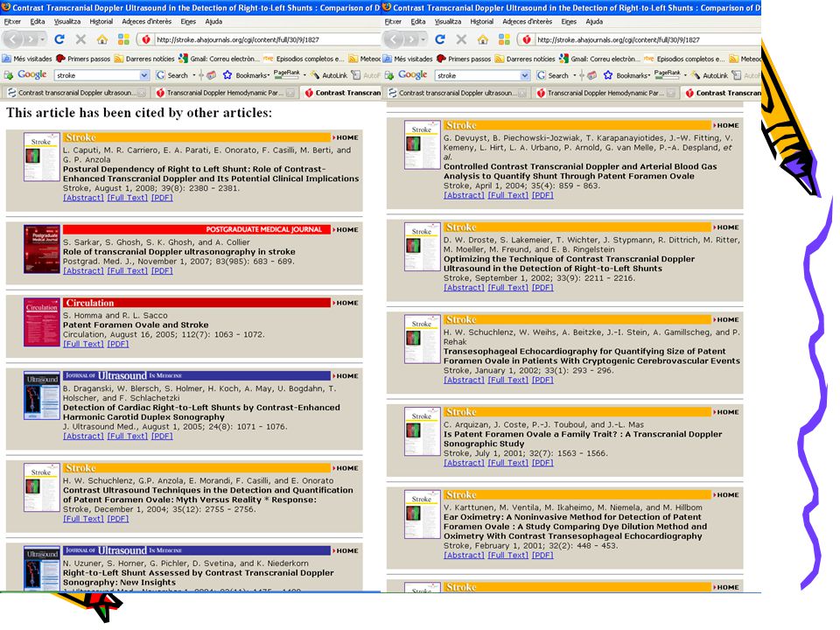Reload the page in the left browser
This screenshot has height=630, width=840.
click(x=59, y=39)
